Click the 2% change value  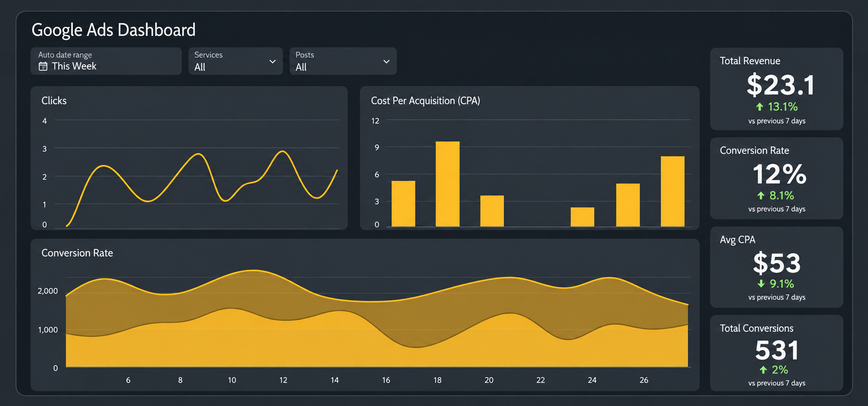pos(780,370)
